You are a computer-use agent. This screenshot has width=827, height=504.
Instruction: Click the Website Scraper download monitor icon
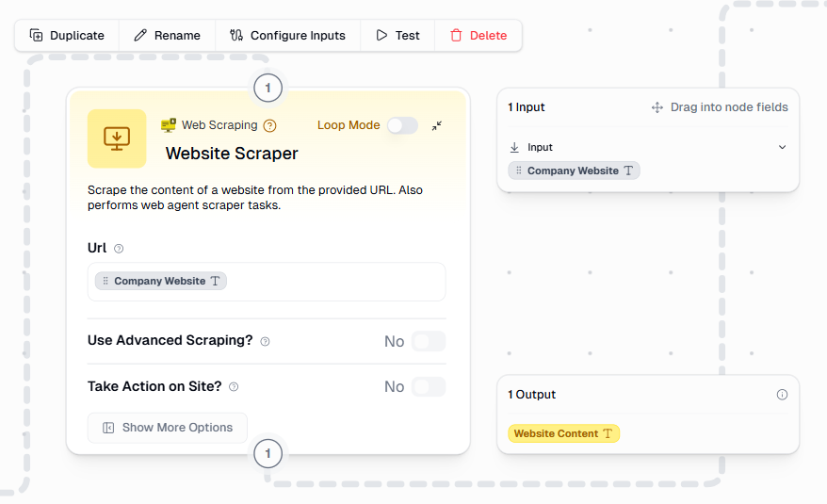tap(117, 138)
